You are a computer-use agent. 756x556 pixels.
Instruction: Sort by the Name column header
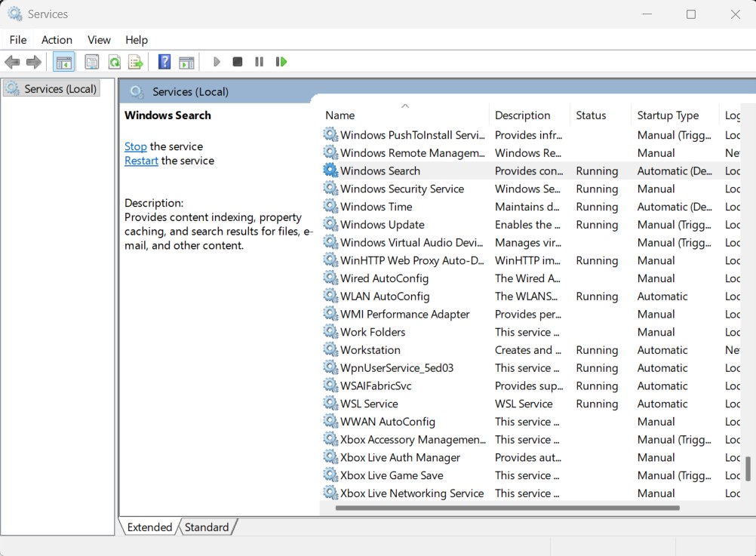[x=404, y=115]
